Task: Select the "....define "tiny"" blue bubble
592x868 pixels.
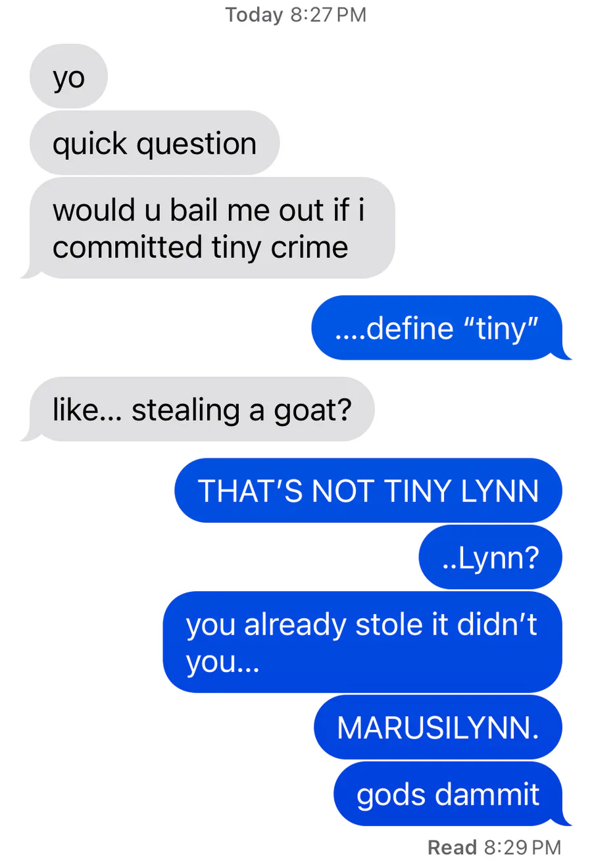Action: pyautogui.click(x=441, y=328)
